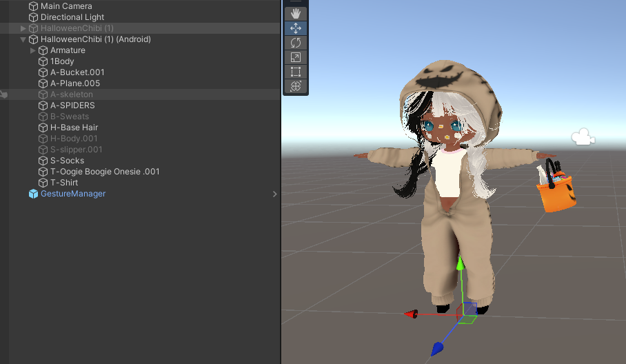Select Directional Light in the hierarchy
Viewport: 626px width, 364px height.
point(72,17)
